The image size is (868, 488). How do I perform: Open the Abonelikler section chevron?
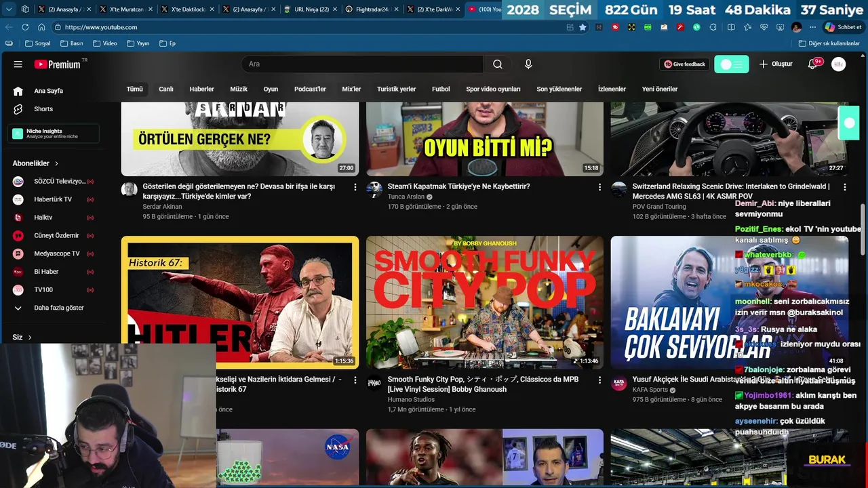click(56, 163)
